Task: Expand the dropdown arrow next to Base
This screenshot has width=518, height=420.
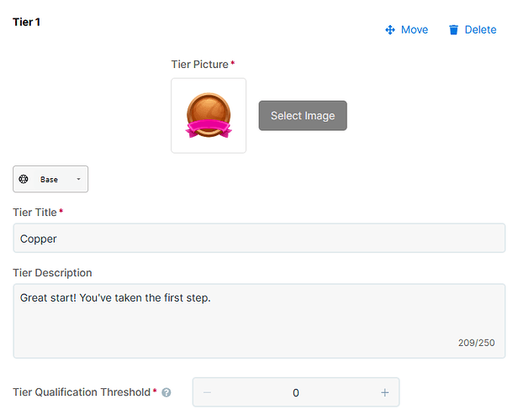Action: pyautogui.click(x=79, y=179)
